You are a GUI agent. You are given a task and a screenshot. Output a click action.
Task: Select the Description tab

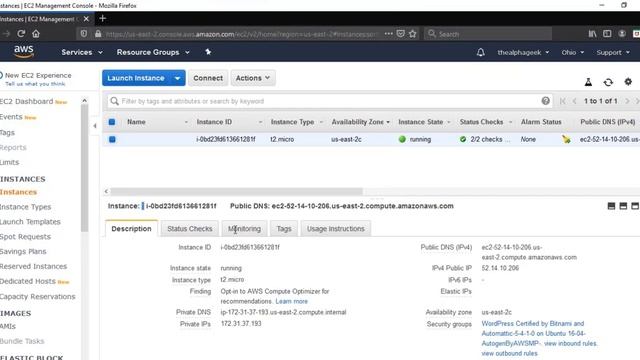(131, 229)
